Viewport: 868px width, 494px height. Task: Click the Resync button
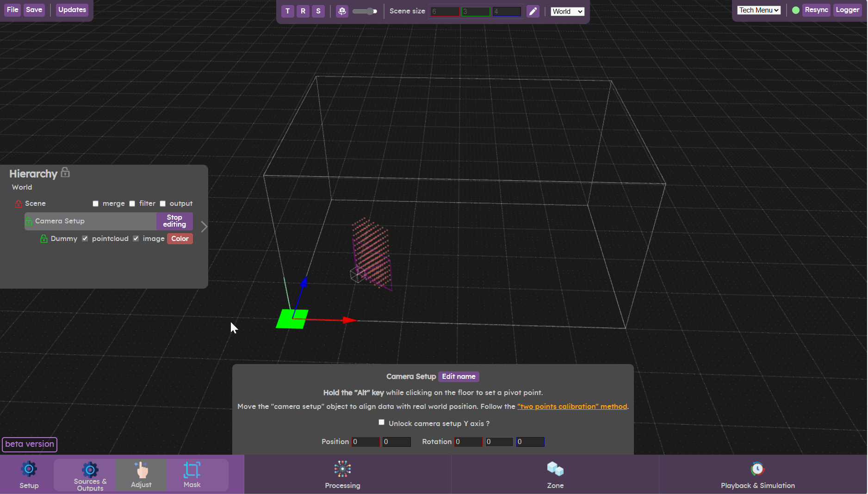tap(817, 10)
